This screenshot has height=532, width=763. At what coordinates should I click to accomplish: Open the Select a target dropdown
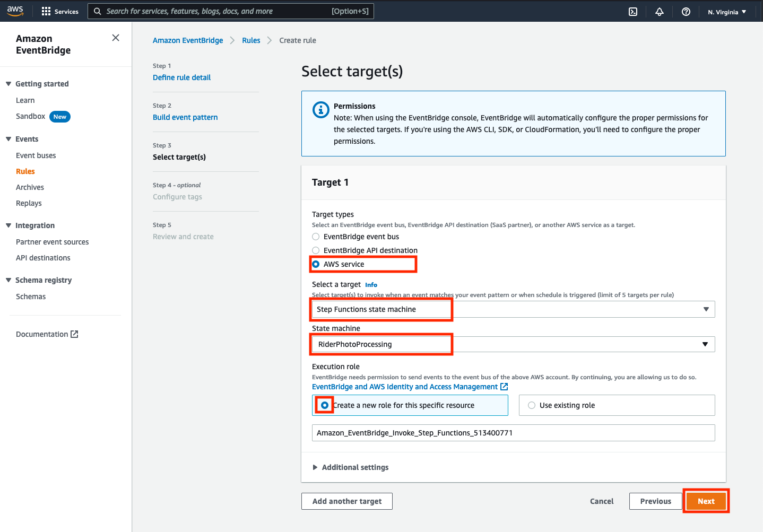(514, 309)
